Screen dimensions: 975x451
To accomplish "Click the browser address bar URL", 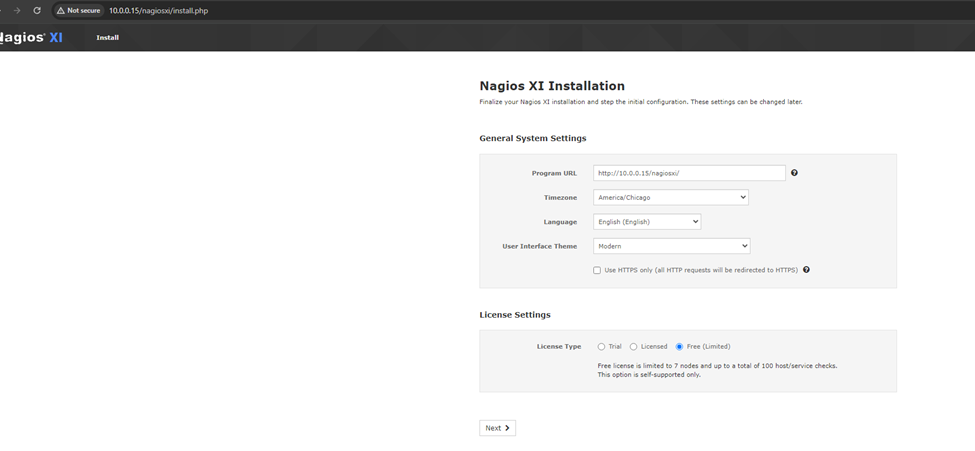I will [x=159, y=11].
